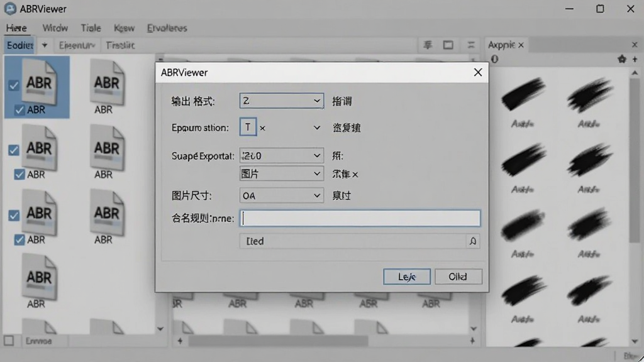This screenshot has width=644, height=362.
Task: Click the round icon at brush panel top-left
Action: point(495,59)
